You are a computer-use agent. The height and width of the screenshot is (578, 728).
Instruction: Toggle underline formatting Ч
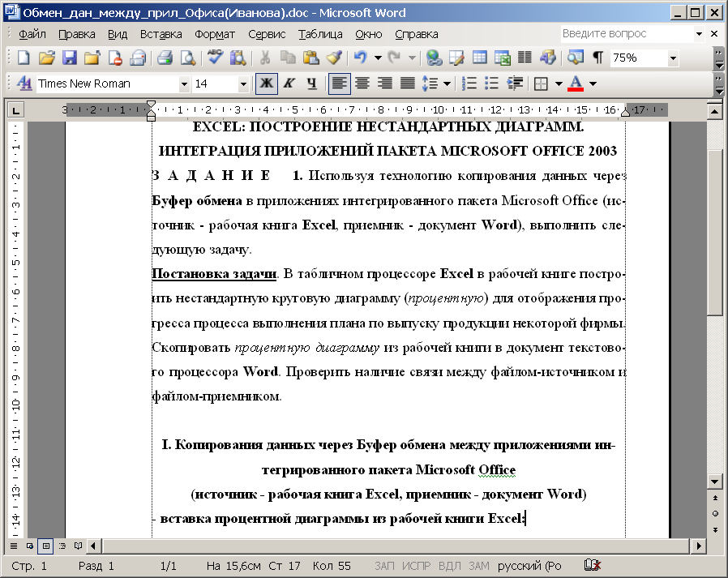pos(312,83)
